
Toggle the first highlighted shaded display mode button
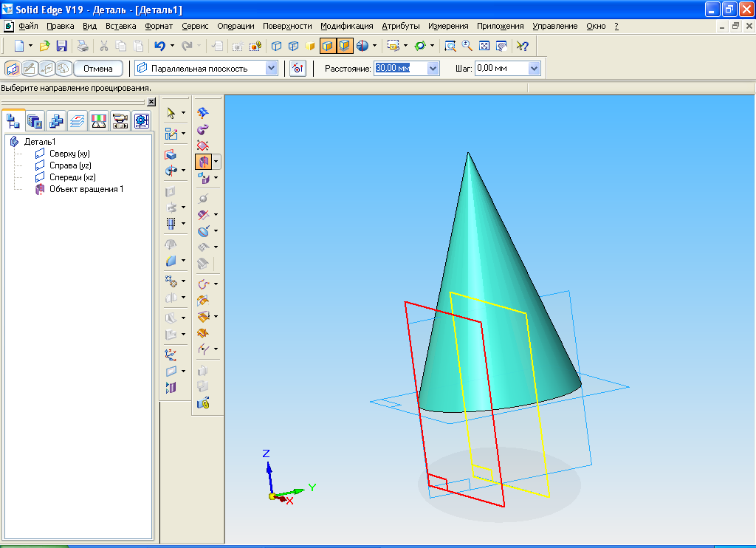[328, 46]
